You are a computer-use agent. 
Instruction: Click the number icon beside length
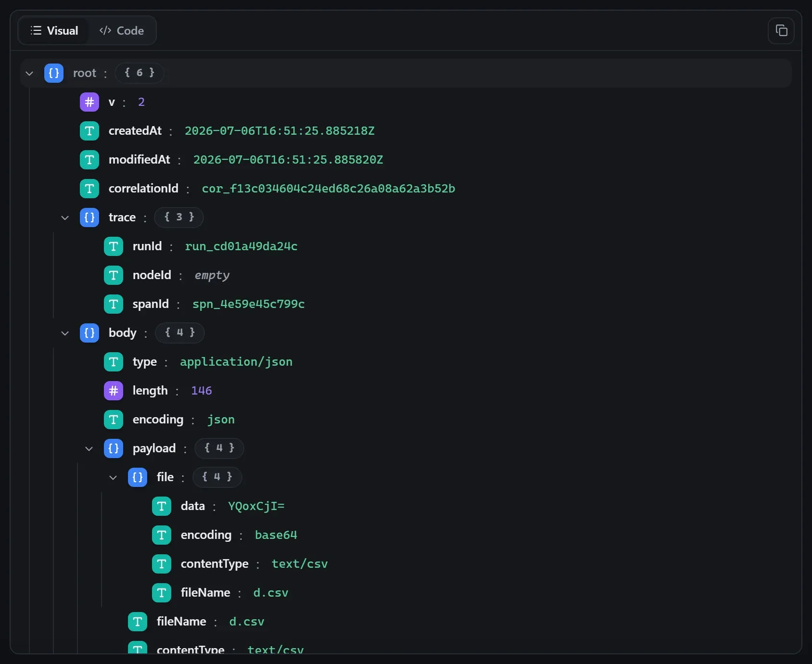[114, 391]
